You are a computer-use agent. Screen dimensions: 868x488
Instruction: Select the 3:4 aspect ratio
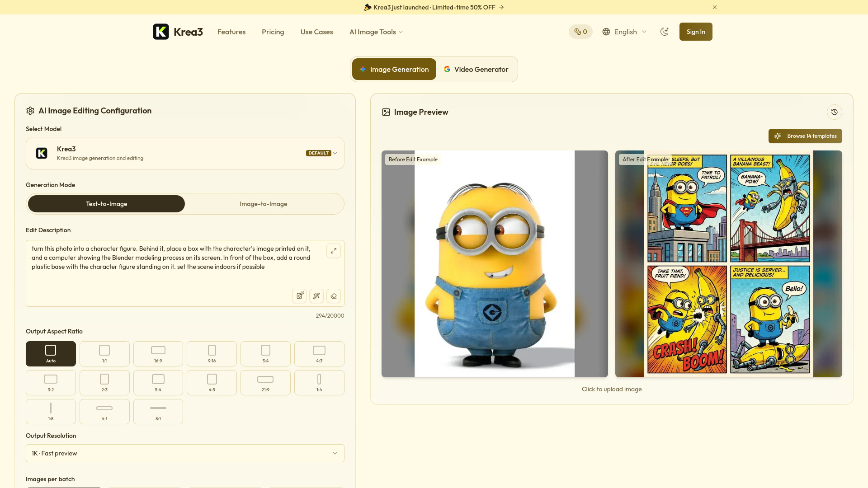(x=265, y=354)
